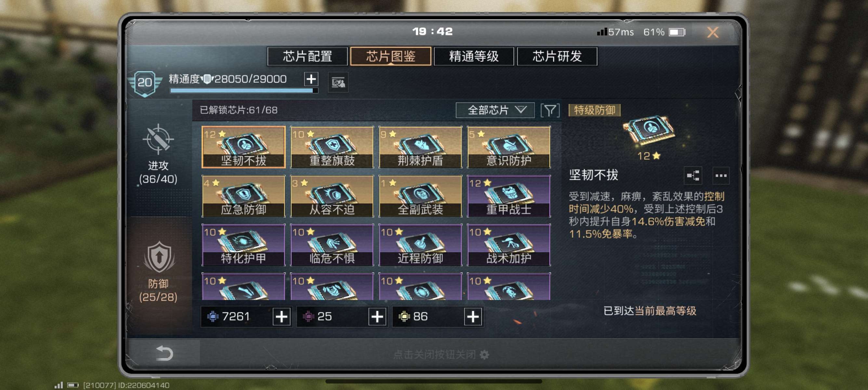Switch to the 精通等级 tab

(474, 56)
